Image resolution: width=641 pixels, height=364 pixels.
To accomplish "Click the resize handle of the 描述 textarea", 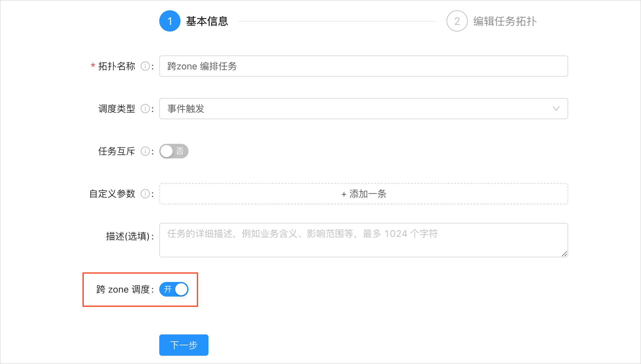I will [x=564, y=254].
